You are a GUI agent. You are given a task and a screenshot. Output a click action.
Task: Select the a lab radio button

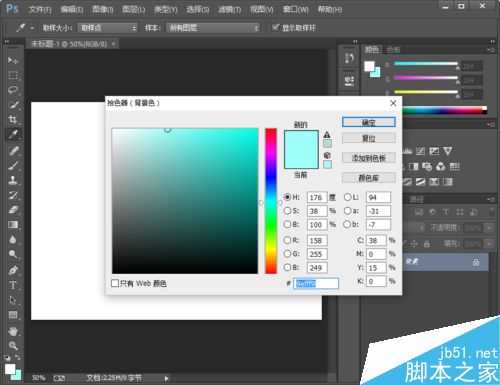pyautogui.click(x=347, y=211)
